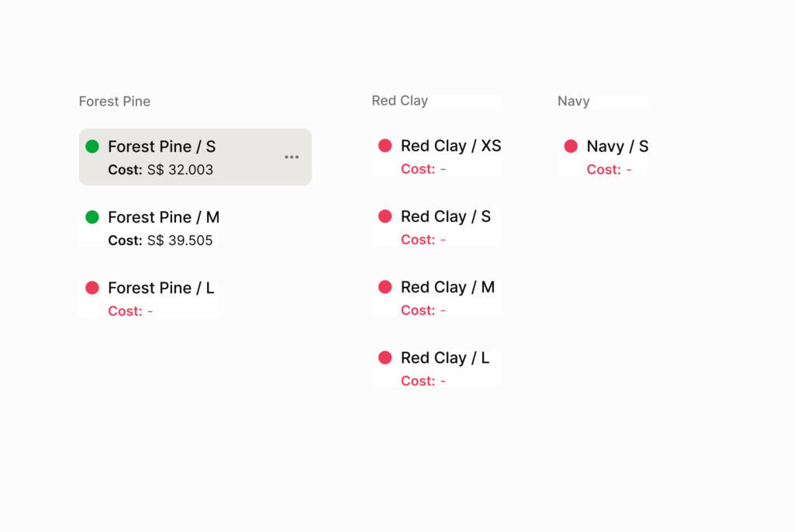Click the red status dot beside Navy / S

coord(571,146)
